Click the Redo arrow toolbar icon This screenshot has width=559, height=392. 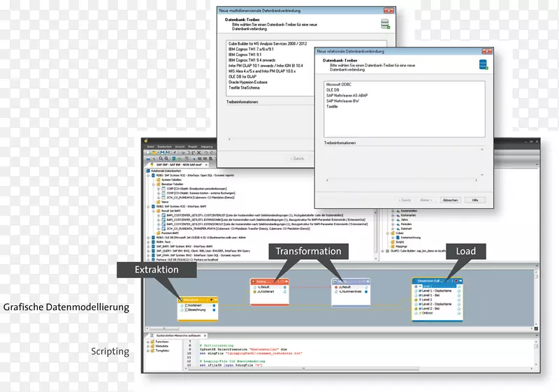pyautogui.click(x=212, y=152)
